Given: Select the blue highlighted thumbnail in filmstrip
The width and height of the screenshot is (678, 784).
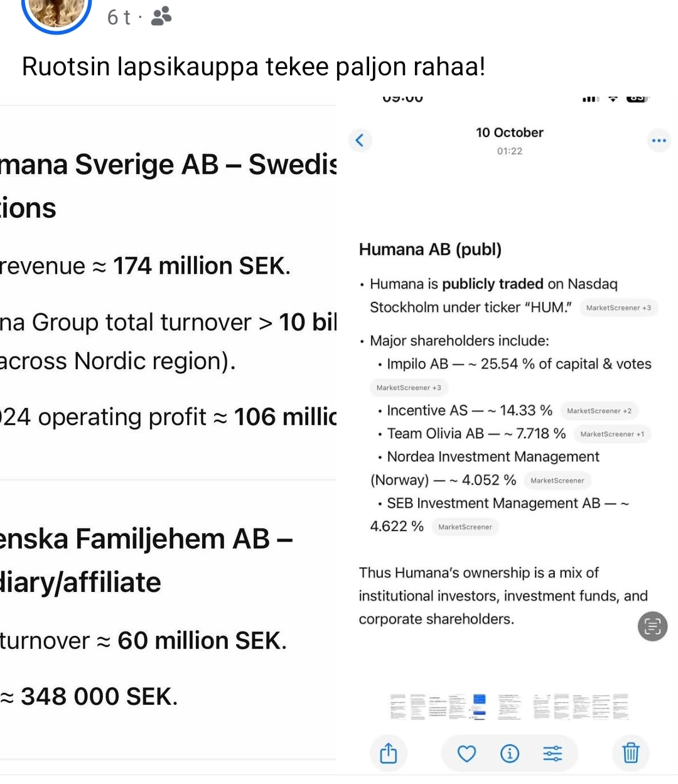Looking at the screenshot, I should [479, 706].
